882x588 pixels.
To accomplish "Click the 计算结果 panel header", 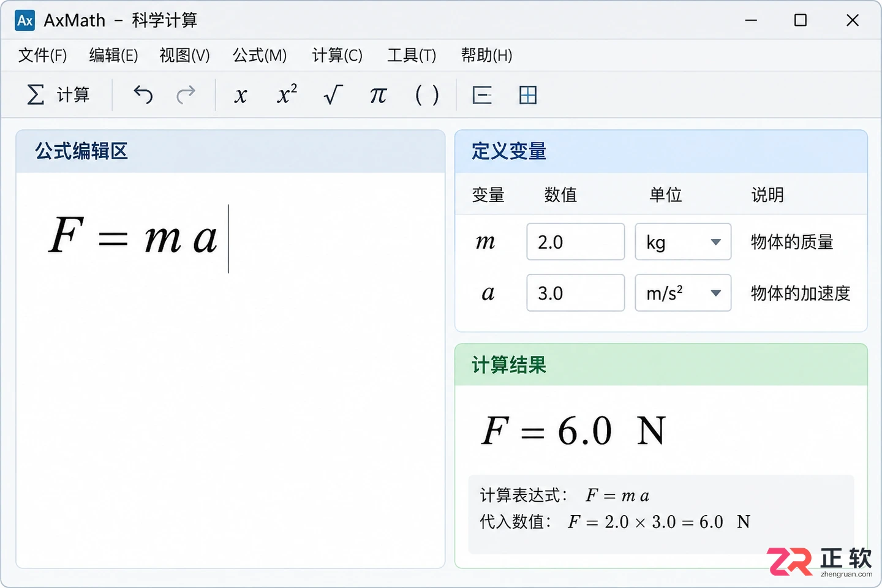I will 661,365.
